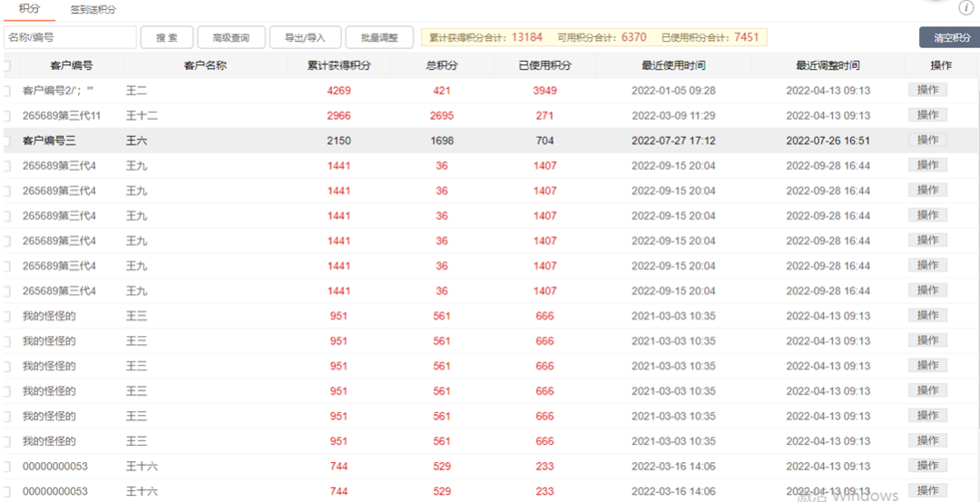Select the 客户编号三 table row
Screen dimensions: 980x502
[x=490, y=141]
